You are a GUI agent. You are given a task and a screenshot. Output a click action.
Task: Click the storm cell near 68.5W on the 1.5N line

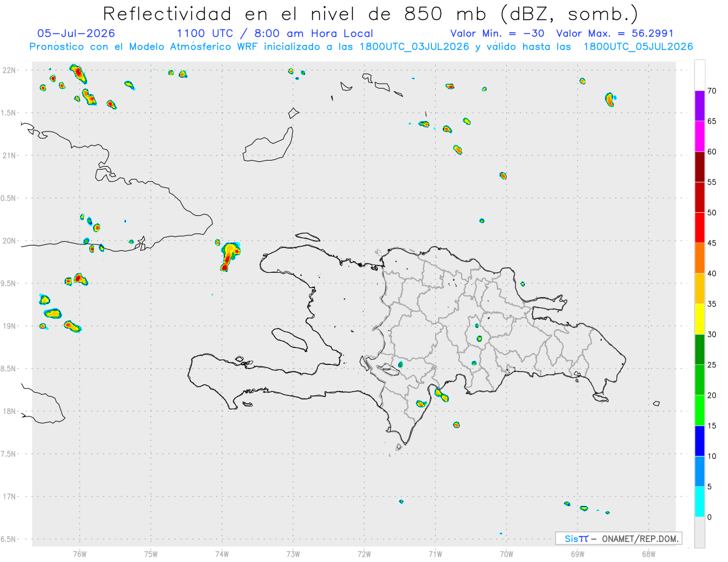[610, 99]
